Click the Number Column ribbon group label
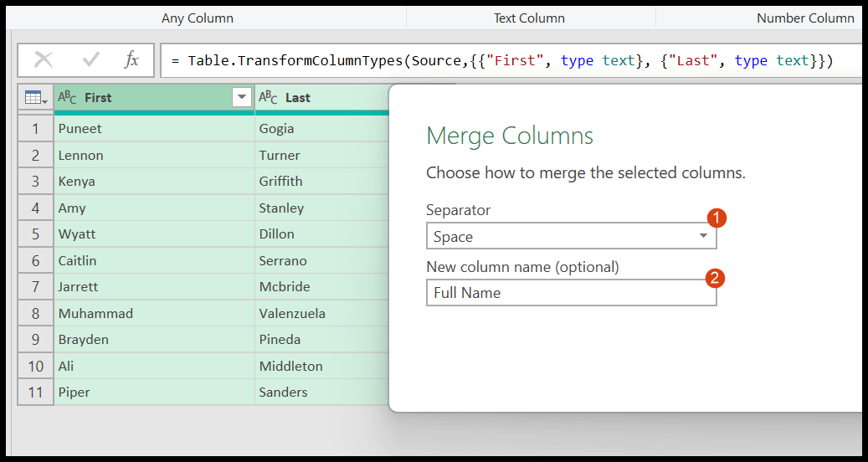This screenshot has height=462, width=868. pos(805,18)
